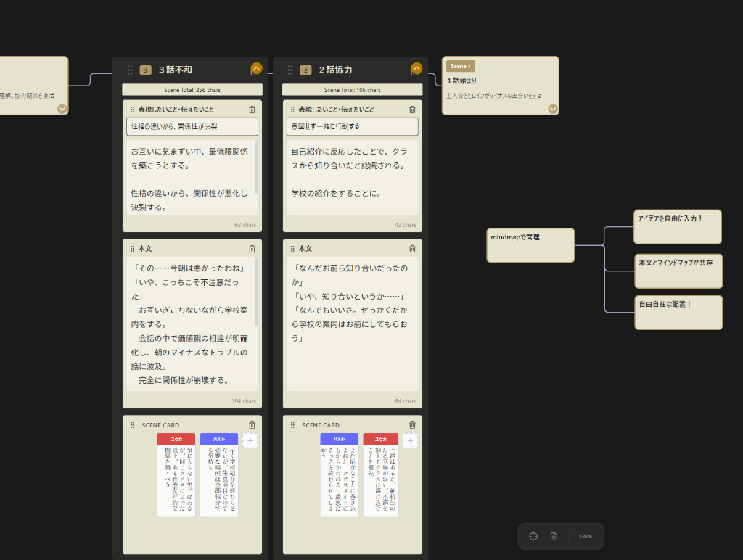This screenshot has height=560, width=743.
Task: Select blue ハルト tag in 3話不和 scene card
Action: pyautogui.click(x=219, y=439)
